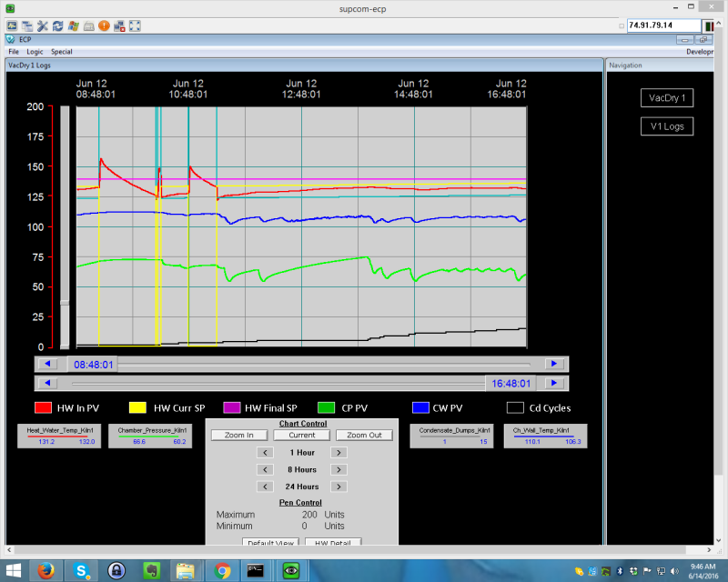Click the red HW In PV swatch

43,408
